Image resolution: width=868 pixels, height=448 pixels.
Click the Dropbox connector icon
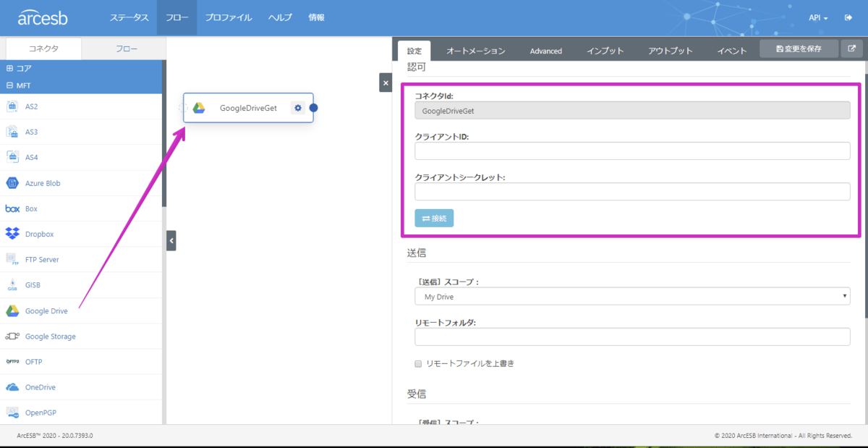coord(12,234)
